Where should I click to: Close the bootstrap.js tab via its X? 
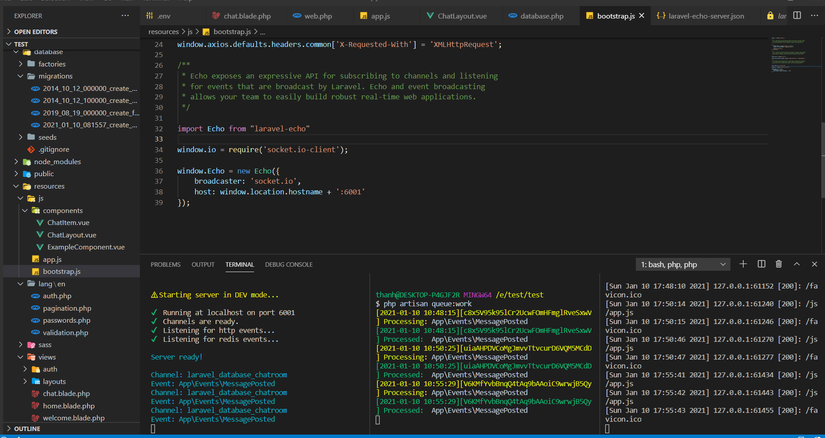coord(643,17)
